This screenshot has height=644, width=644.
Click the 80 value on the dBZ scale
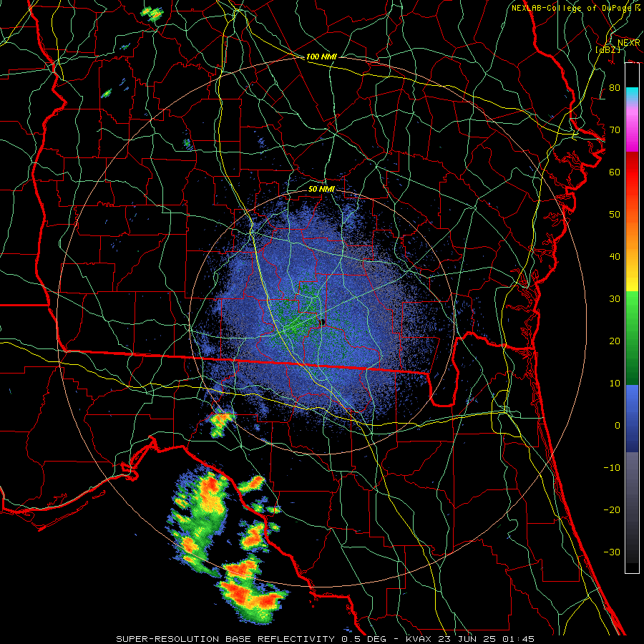[615, 88]
